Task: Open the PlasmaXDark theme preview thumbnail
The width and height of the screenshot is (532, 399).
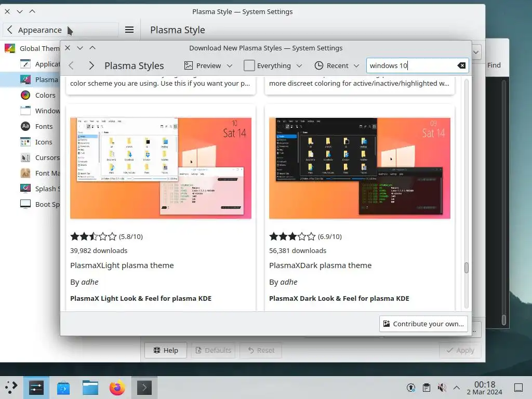Action: tap(360, 168)
